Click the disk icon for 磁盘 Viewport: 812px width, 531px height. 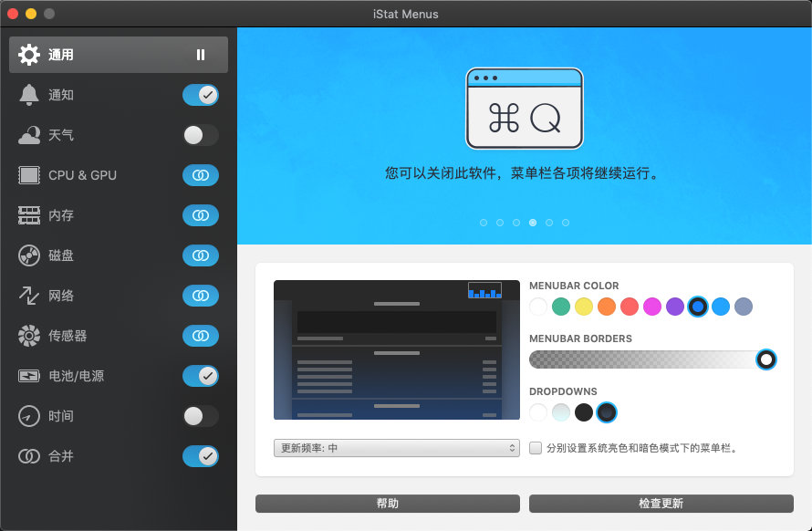click(x=29, y=255)
